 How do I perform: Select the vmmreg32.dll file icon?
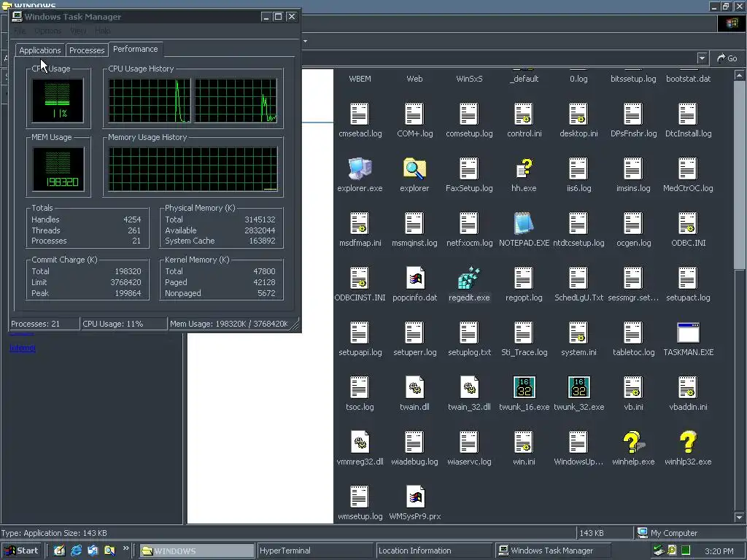360,442
